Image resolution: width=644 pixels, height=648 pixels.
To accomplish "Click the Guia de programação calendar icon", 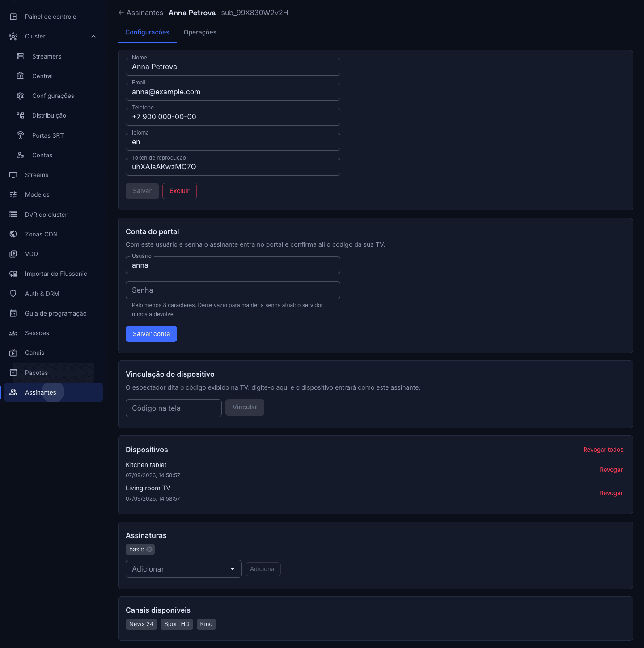I will pyautogui.click(x=13, y=313).
